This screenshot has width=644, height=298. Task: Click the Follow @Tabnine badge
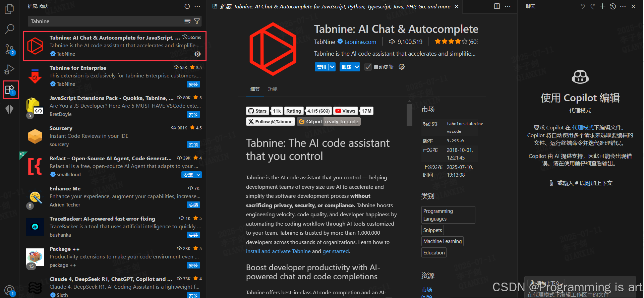271,122
